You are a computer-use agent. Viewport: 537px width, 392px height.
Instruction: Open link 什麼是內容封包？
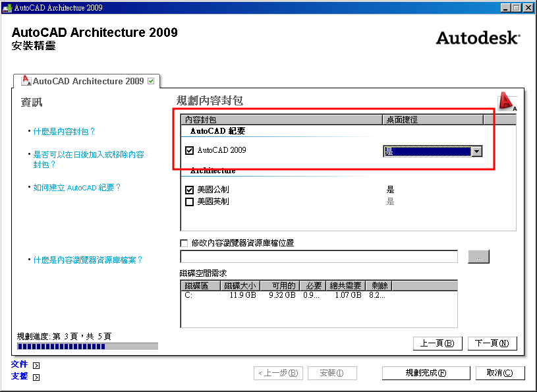pyautogui.click(x=65, y=132)
